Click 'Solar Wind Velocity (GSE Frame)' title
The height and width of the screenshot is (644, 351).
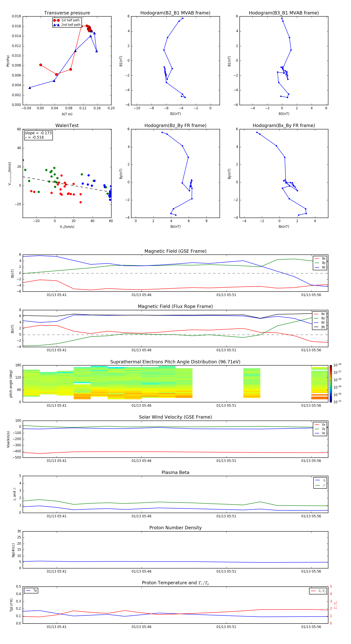click(175, 417)
